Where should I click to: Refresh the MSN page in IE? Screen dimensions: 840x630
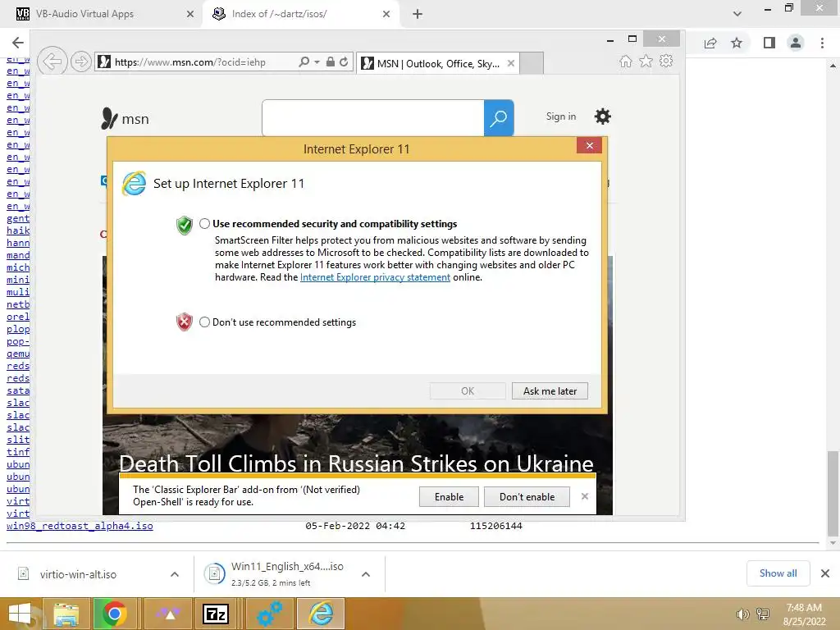pyautogui.click(x=344, y=62)
